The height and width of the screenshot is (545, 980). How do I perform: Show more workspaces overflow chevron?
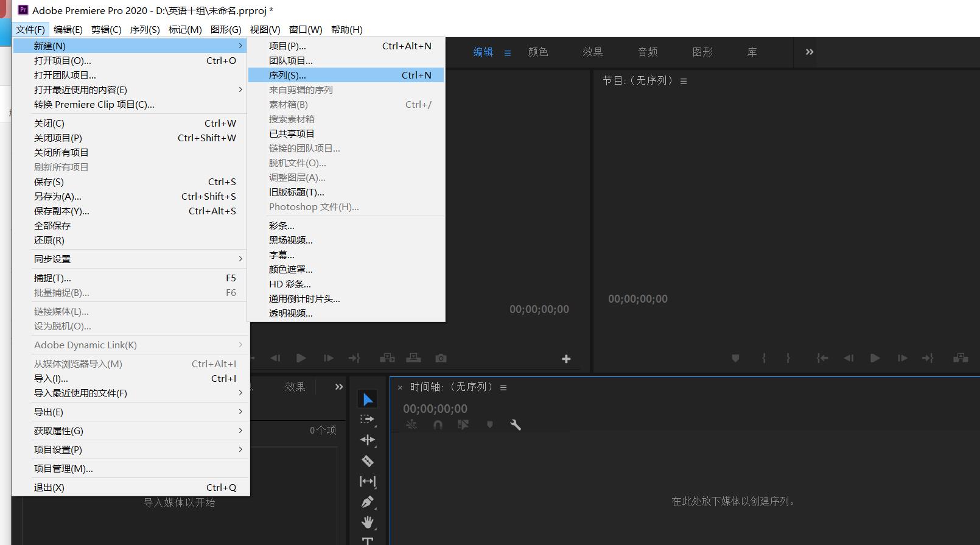[x=810, y=52]
